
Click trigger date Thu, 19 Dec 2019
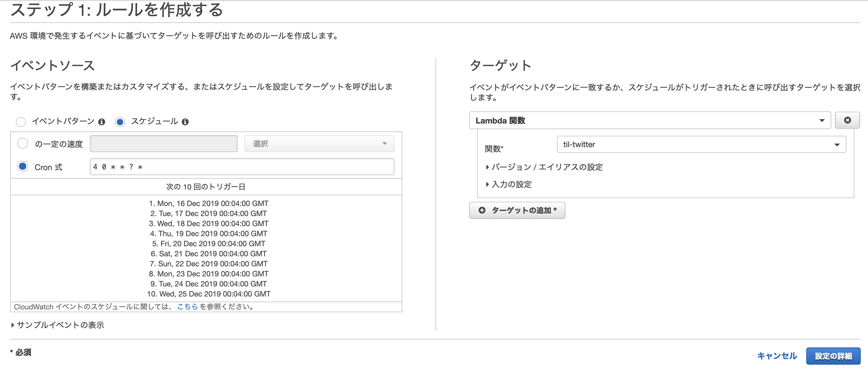click(209, 234)
